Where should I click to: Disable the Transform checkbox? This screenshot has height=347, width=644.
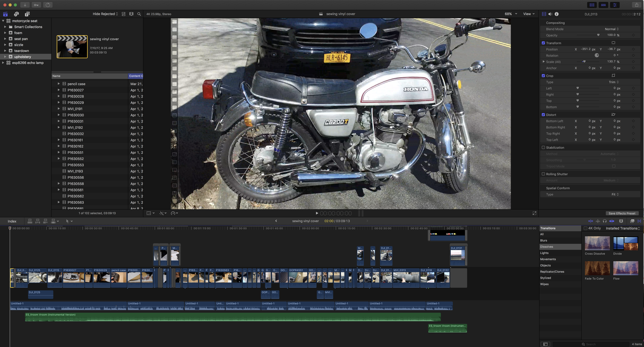click(x=543, y=43)
